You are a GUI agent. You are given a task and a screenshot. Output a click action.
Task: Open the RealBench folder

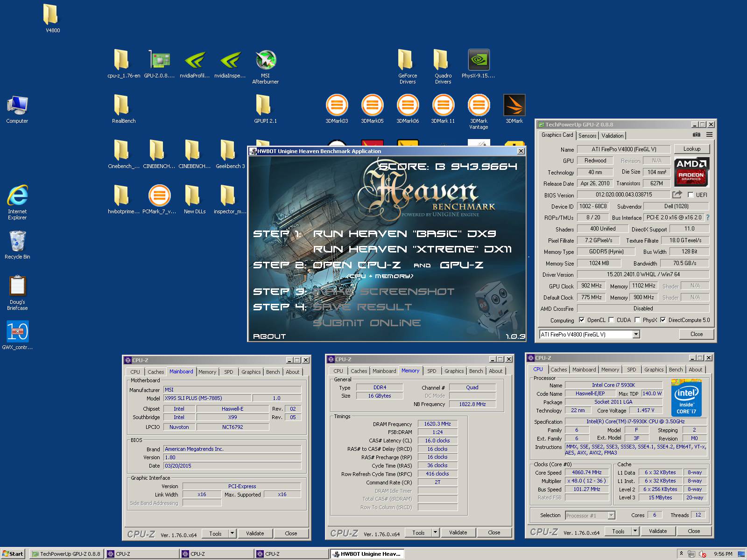pos(124,109)
